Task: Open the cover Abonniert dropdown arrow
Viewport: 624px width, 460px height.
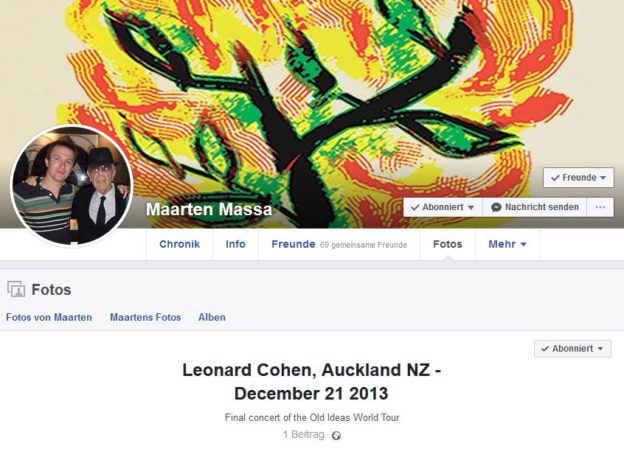Action: pos(471,208)
